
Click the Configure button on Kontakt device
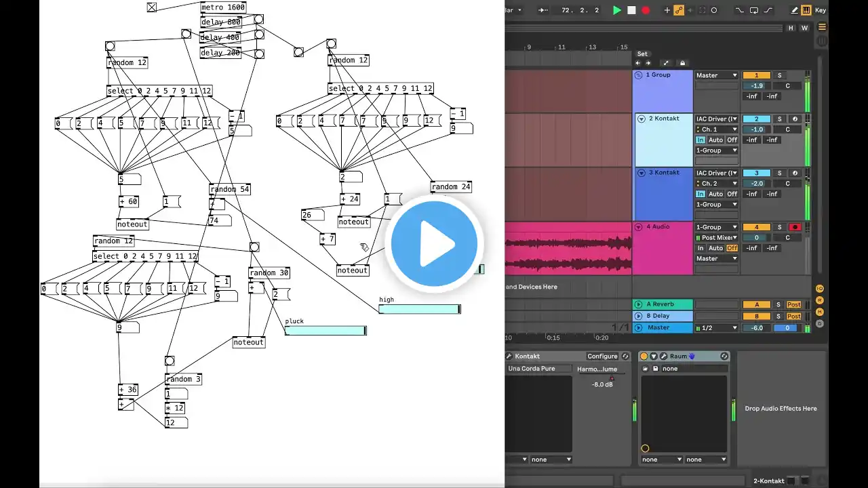[603, 357]
